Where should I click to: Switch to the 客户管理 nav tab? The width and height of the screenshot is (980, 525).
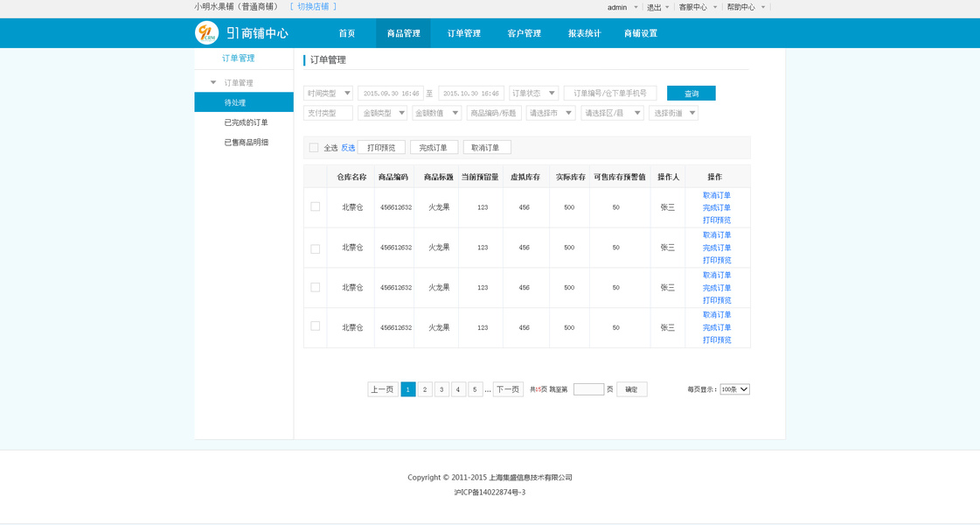click(x=524, y=33)
